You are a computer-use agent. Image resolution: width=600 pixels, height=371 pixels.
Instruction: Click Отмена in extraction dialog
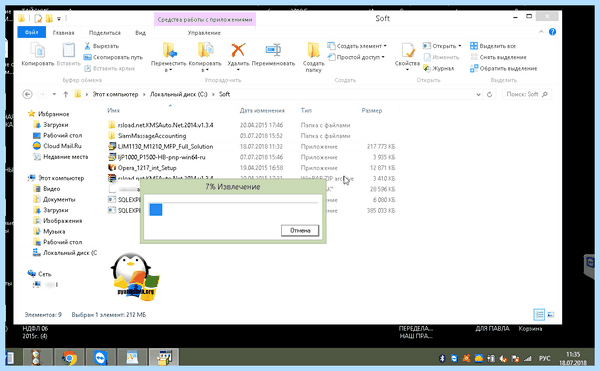pyautogui.click(x=300, y=230)
